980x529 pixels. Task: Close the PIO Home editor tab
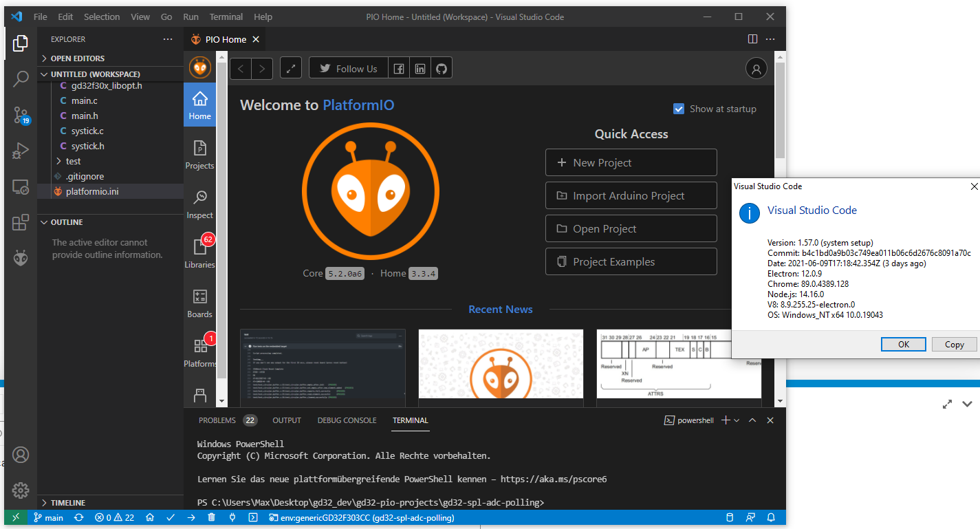(256, 39)
